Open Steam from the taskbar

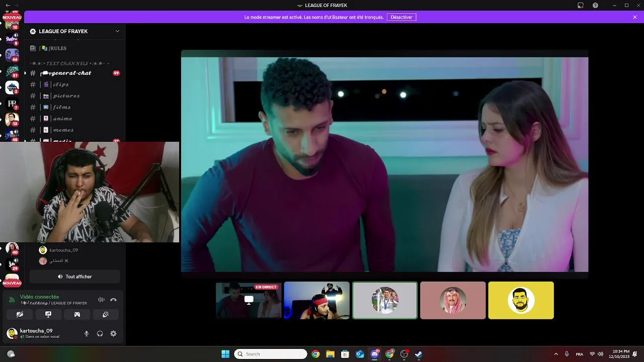point(419,354)
